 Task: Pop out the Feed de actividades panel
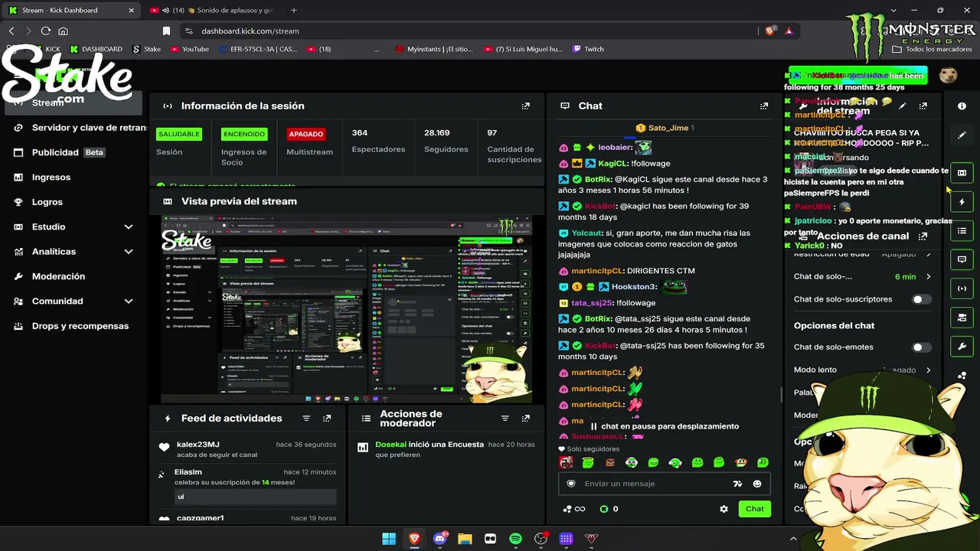tap(327, 419)
